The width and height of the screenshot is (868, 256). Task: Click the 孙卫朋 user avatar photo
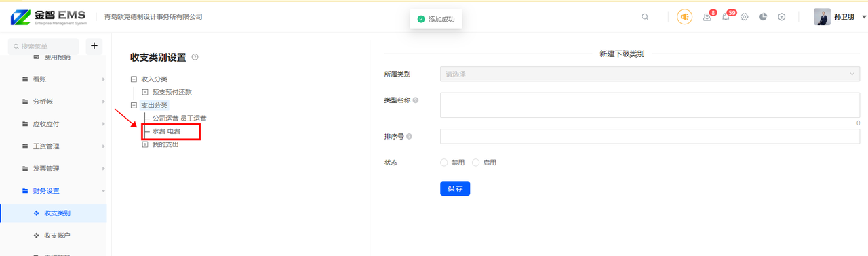pyautogui.click(x=823, y=17)
